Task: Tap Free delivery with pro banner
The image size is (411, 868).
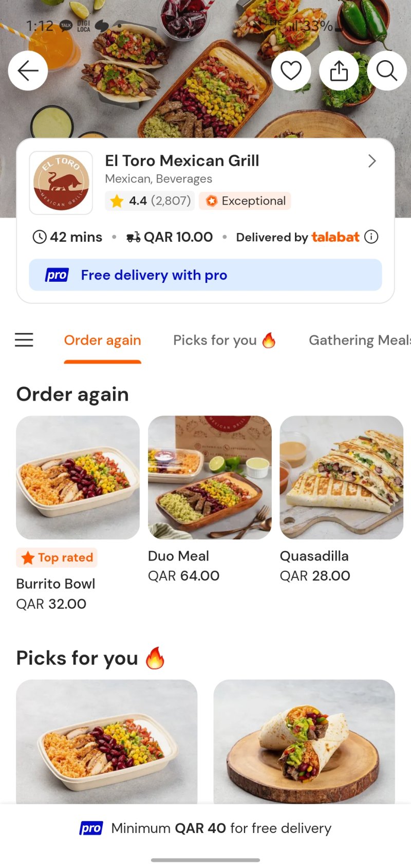Action: click(x=206, y=275)
